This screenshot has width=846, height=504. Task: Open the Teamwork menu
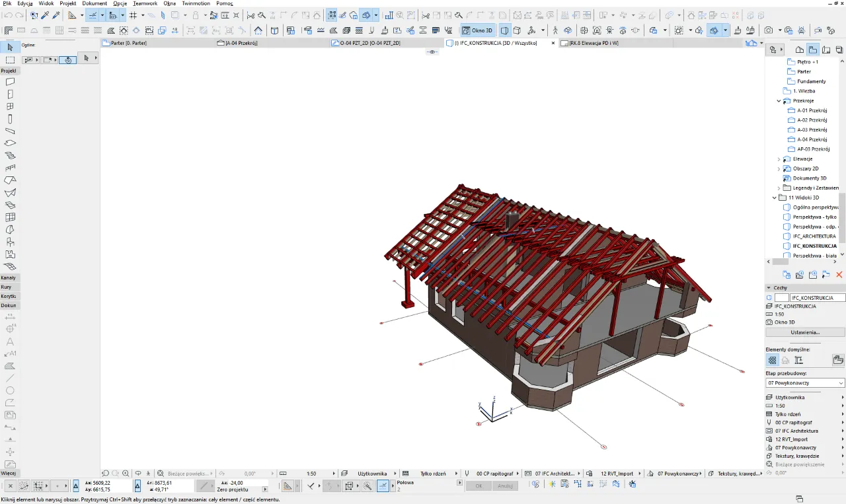(x=145, y=3)
